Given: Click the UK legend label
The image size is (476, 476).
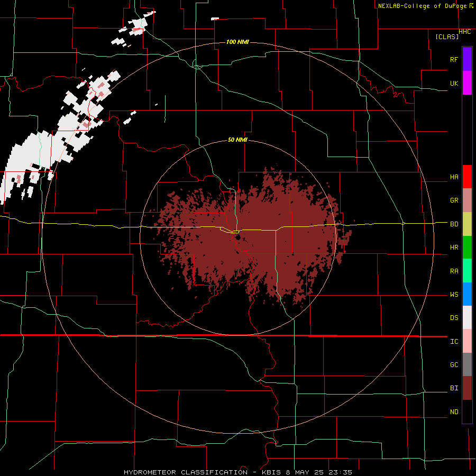Looking at the screenshot, I should click(454, 83).
